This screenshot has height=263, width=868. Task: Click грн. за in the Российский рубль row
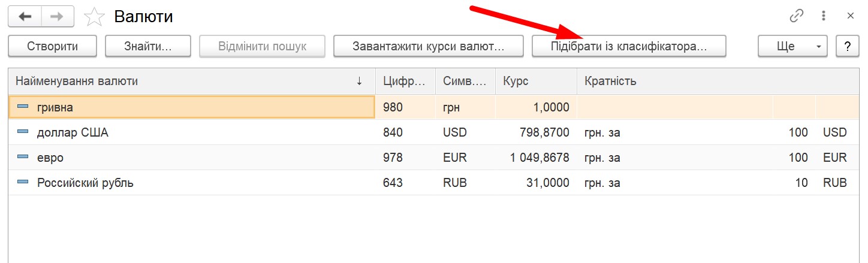click(602, 183)
